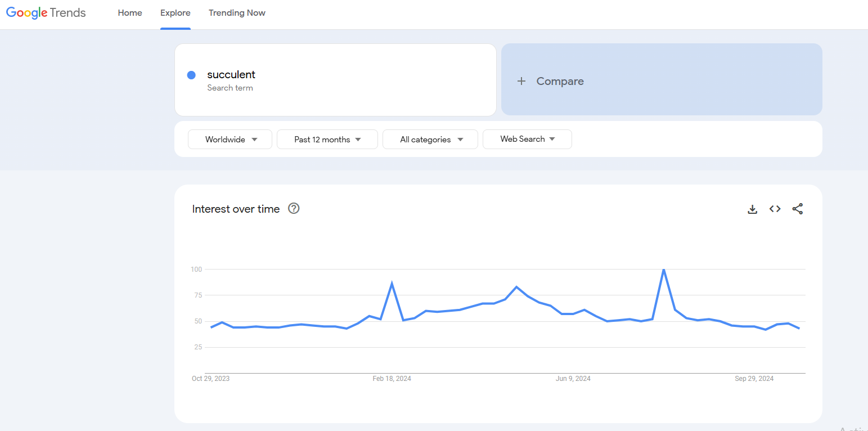
Task: Open the embed code icon
Action: (775, 209)
